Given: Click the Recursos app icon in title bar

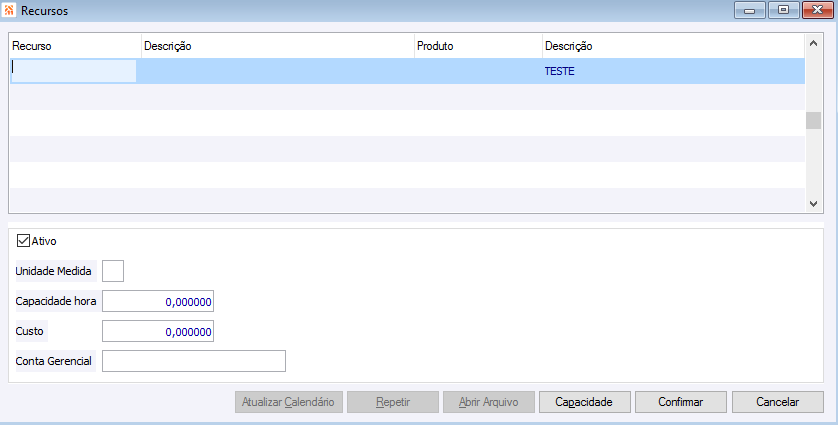Looking at the screenshot, I should [9, 10].
